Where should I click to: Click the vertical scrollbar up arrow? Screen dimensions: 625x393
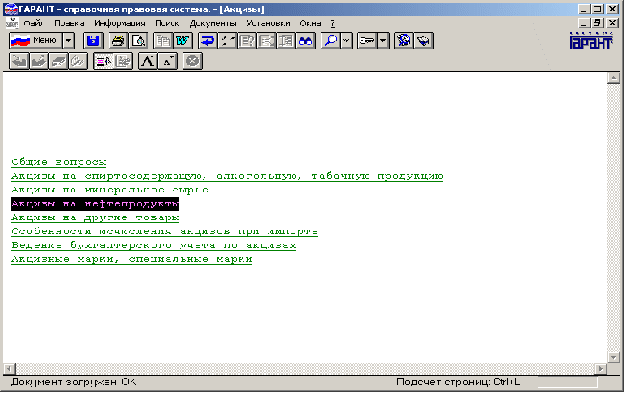point(613,78)
